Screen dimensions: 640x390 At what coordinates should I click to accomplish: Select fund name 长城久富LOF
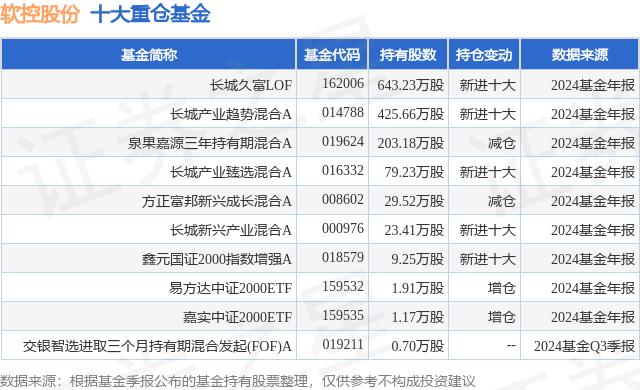coord(251,85)
